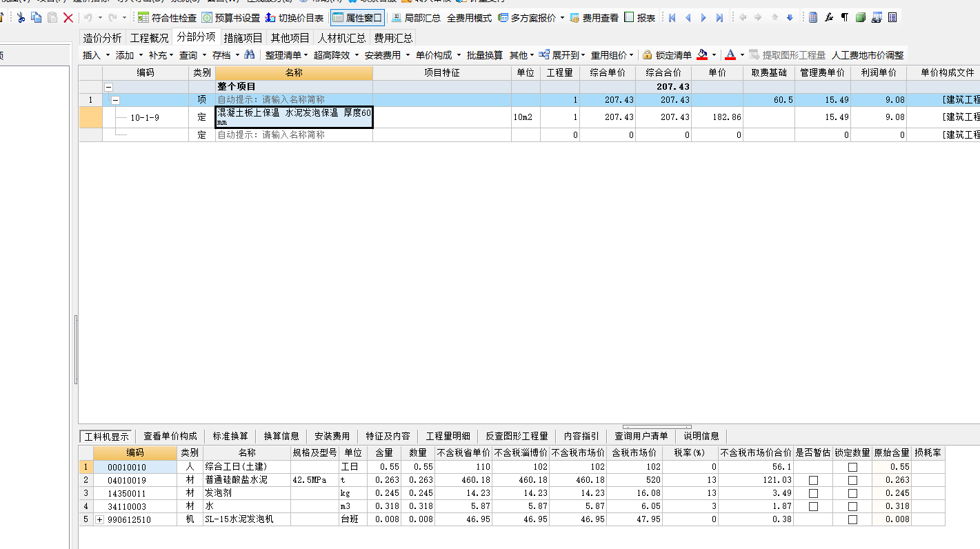Viewport: 980px width, 549px height.
Task: Toggle 锁定数量 checkbox for SL-15水泥发泡机
Action: [x=852, y=519]
